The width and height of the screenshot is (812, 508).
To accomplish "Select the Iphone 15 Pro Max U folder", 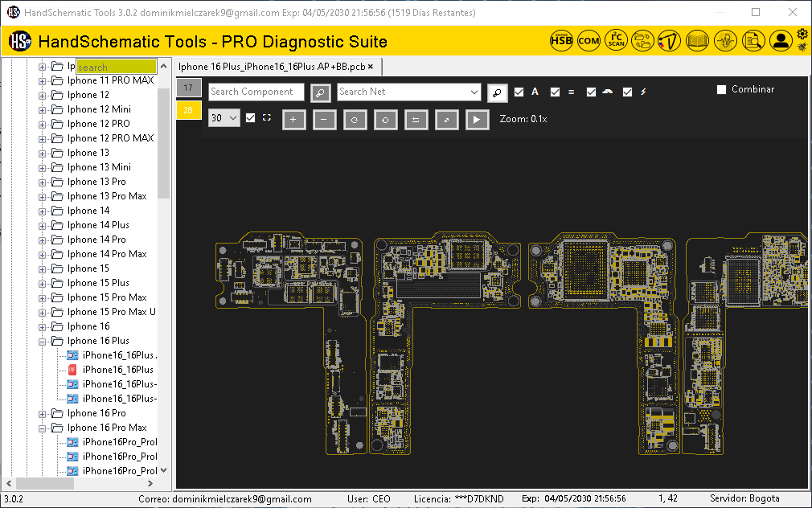I will pyautogui.click(x=111, y=312).
